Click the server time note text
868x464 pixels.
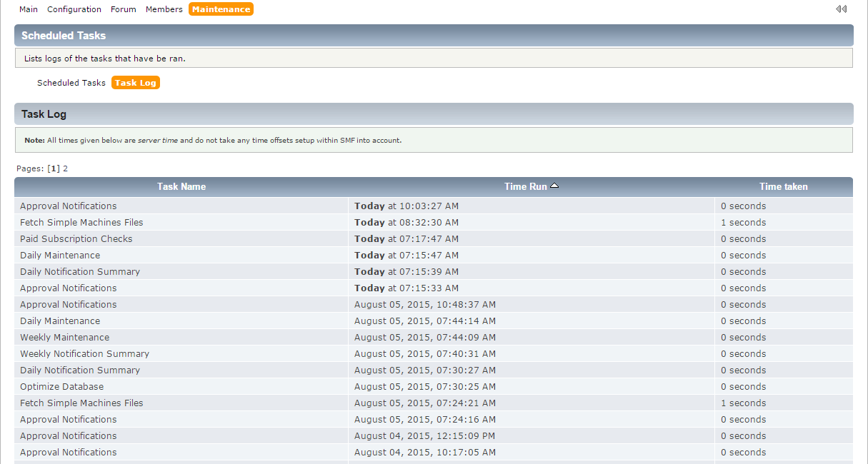[x=213, y=140]
